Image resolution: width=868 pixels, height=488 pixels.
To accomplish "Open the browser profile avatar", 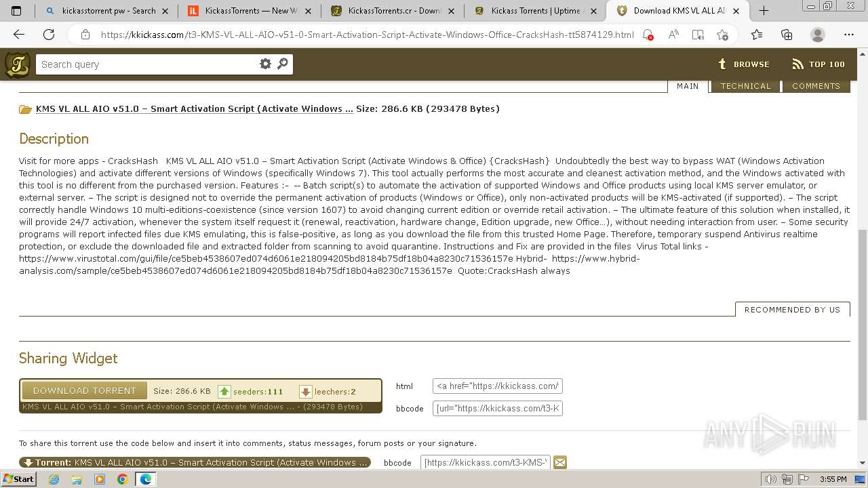I will click(x=818, y=35).
